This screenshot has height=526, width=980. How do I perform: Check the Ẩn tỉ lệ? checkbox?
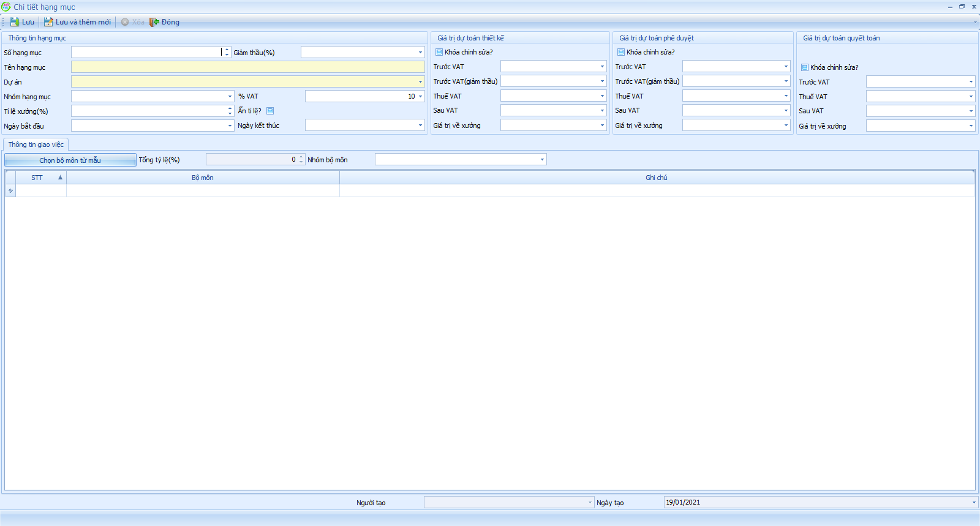270,111
